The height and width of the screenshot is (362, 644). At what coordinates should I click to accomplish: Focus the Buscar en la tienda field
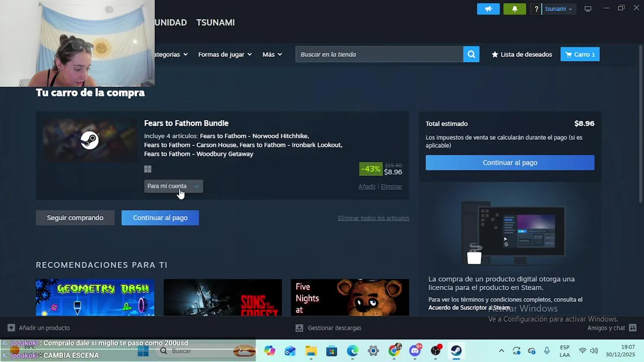(379, 54)
